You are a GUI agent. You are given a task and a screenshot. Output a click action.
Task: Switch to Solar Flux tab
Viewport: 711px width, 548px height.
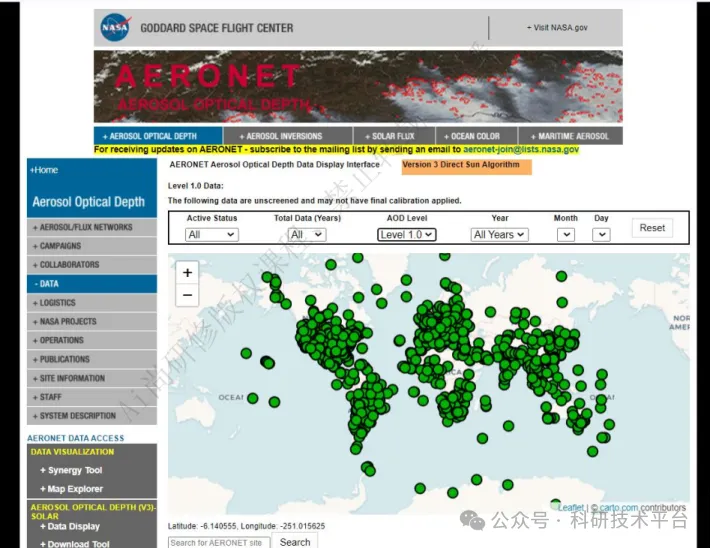[x=394, y=136]
